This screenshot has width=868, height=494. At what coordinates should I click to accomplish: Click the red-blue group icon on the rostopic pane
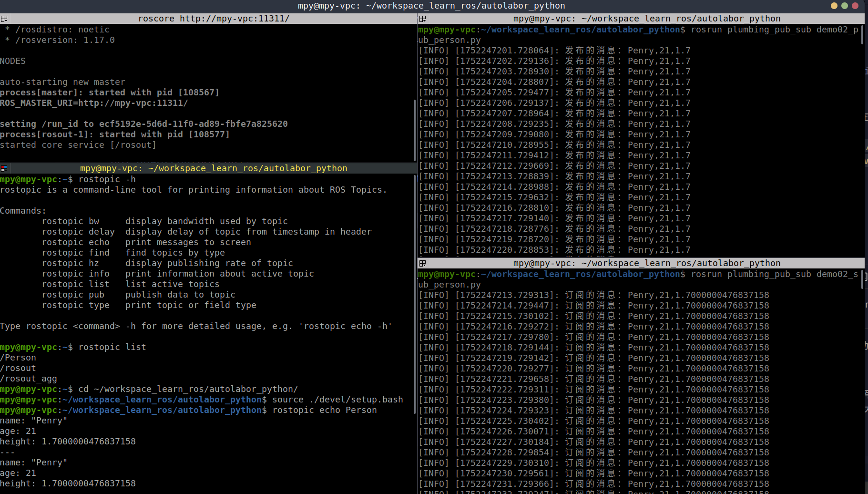pos(4,168)
